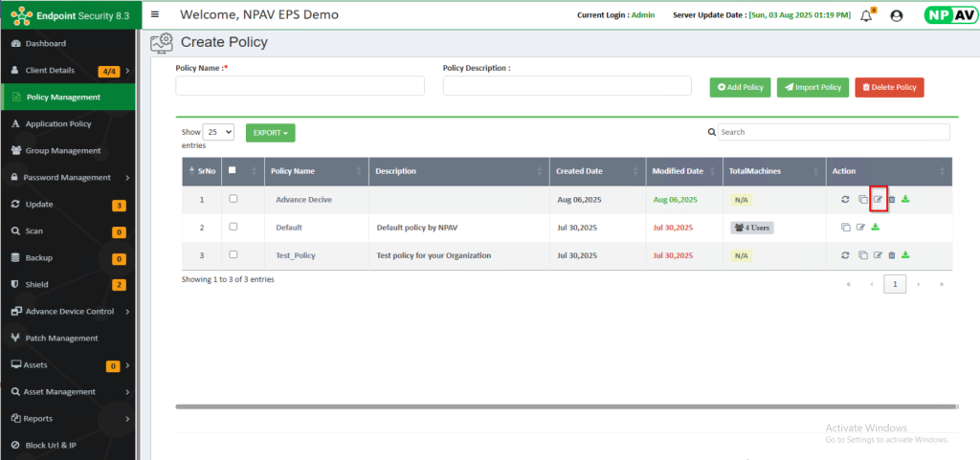The image size is (980, 460).
Task: Click the Add Policy button
Action: click(x=740, y=87)
